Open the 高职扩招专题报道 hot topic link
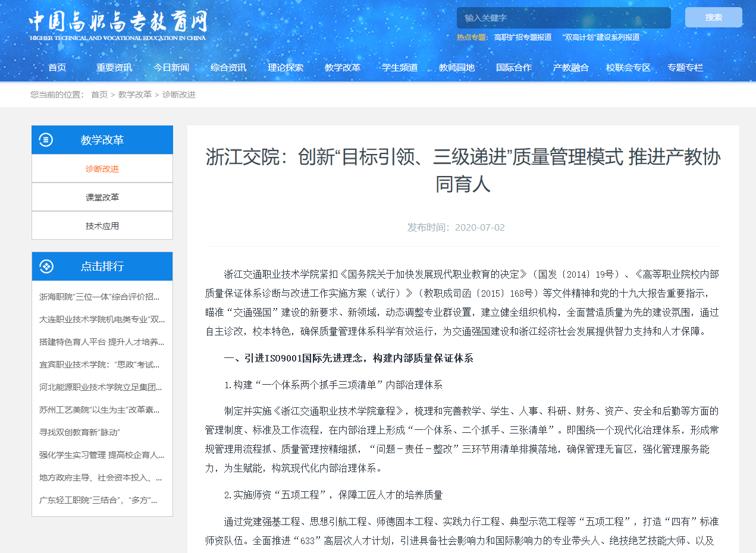 (522, 37)
